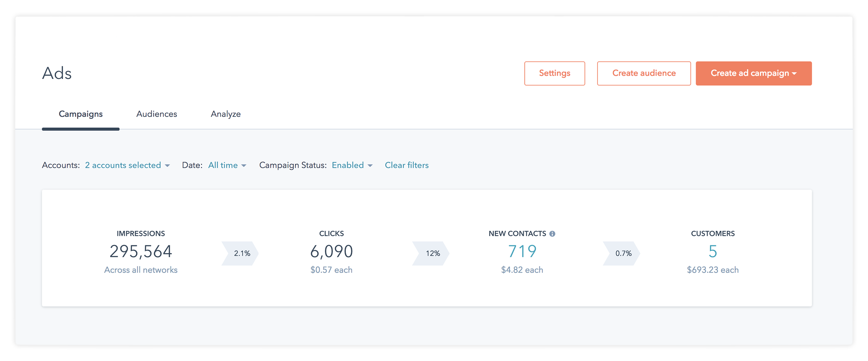Click the 12% conversion arrow badge
The width and height of the screenshot is (868, 361).
(x=431, y=254)
